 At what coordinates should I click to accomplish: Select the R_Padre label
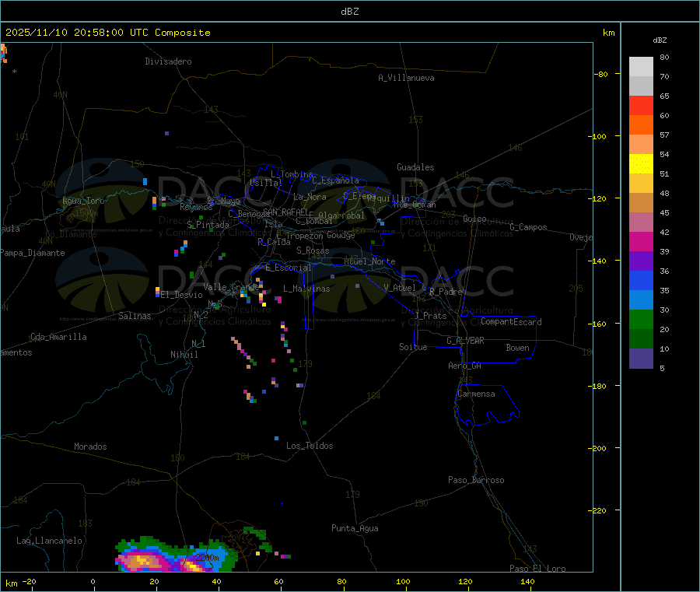(x=446, y=292)
